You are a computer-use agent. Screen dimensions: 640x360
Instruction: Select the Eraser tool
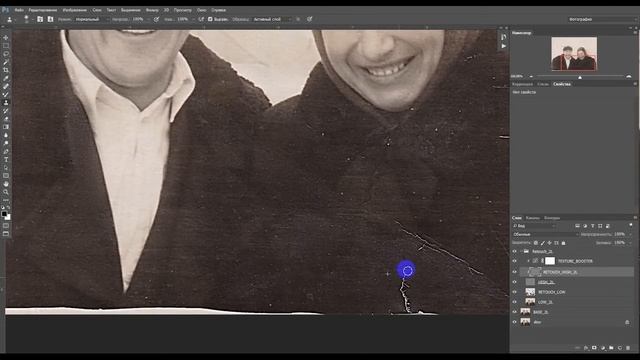point(6,119)
